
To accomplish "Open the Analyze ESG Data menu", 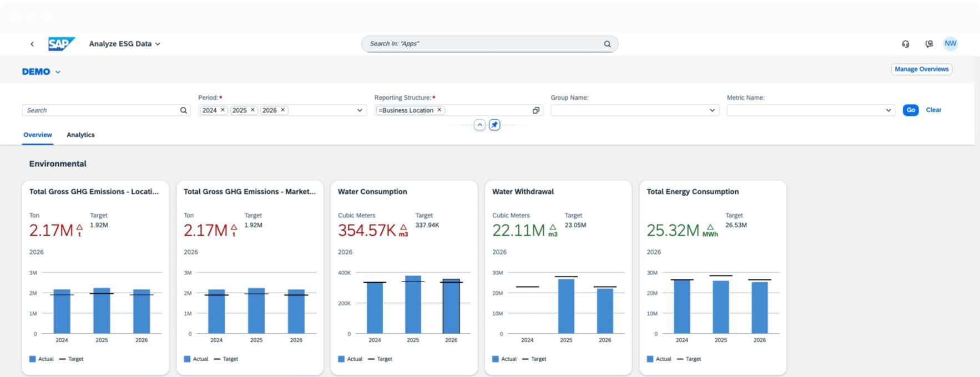I will 124,44.
